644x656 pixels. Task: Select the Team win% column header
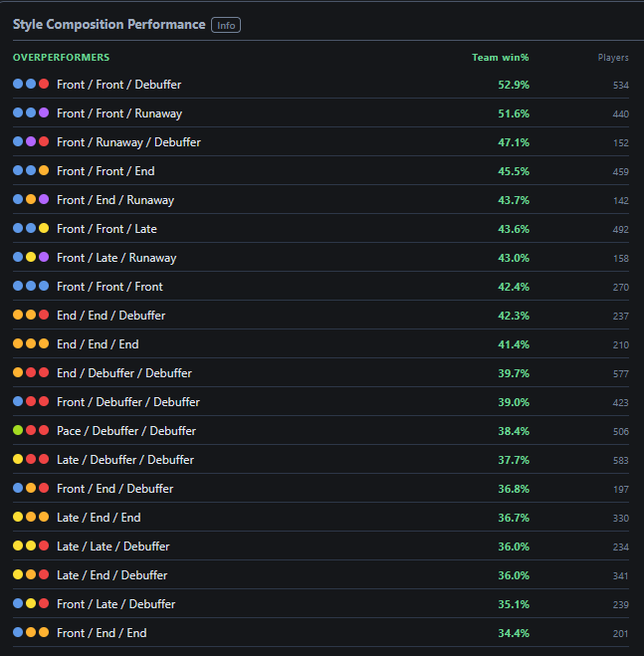[501, 58]
